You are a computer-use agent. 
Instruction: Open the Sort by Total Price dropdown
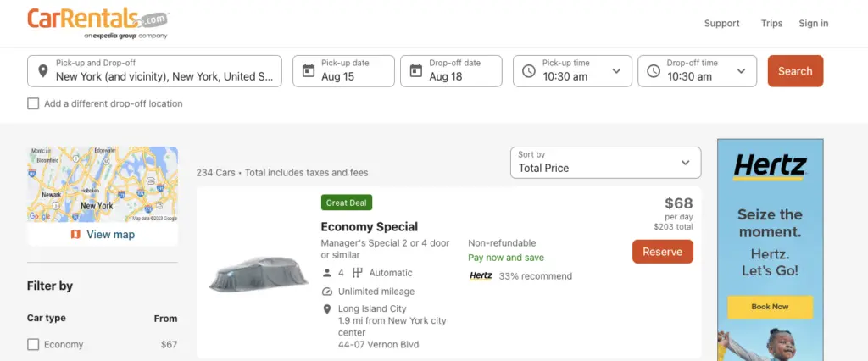[x=605, y=162]
